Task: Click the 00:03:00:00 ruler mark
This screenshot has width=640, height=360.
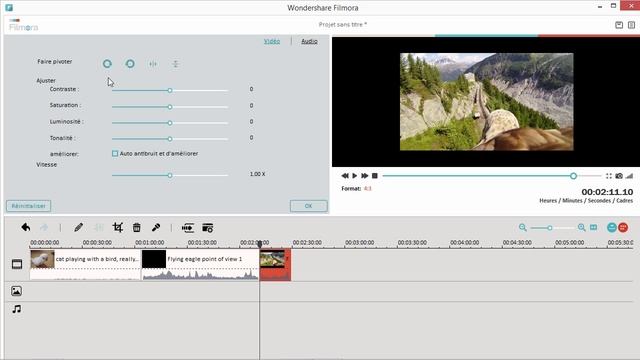Action: (359, 242)
